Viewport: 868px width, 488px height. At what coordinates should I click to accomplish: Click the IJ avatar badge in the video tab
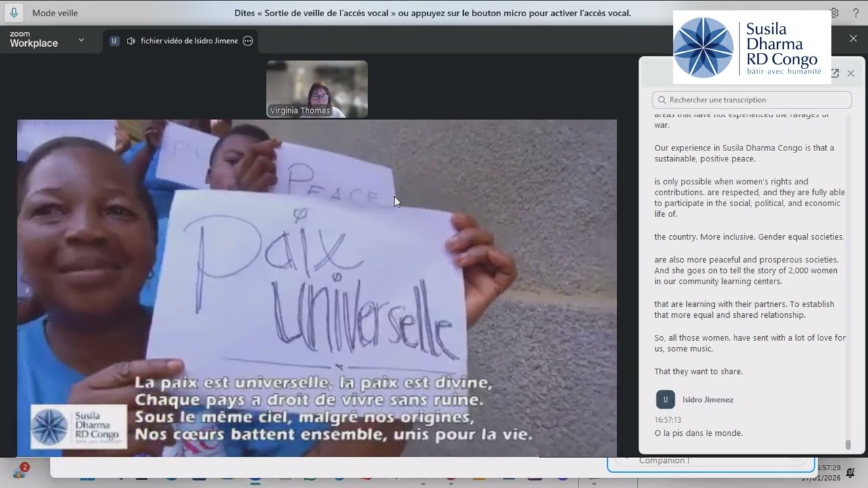coord(114,41)
